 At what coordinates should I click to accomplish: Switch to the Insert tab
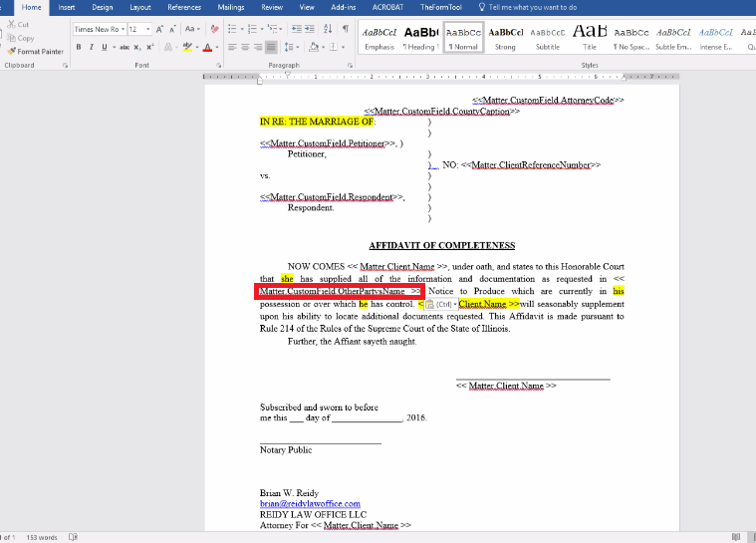click(x=67, y=7)
